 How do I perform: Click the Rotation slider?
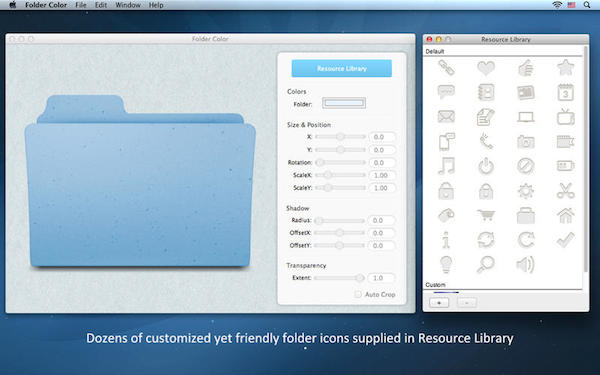[x=340, y=163]
